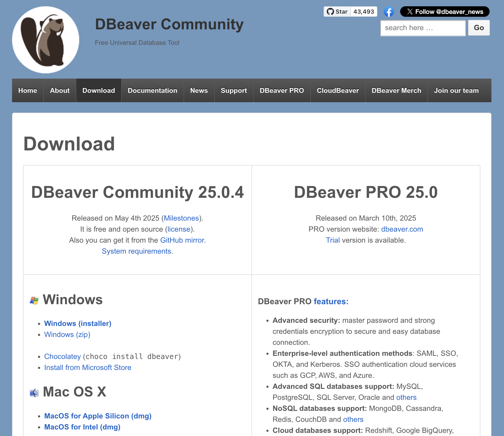The width and height of the screenshot is (504, 436).
Task: Click Install from Microsoft Store
Action: [88, 368]
